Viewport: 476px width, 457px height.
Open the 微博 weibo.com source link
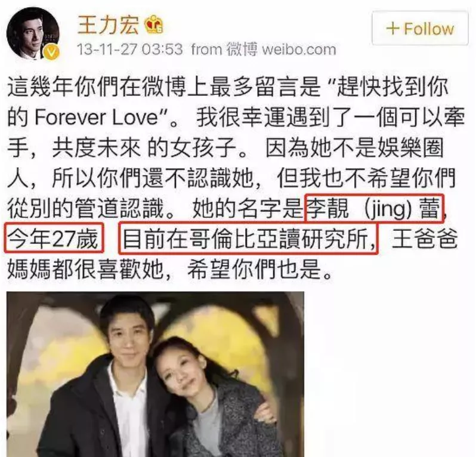[x=282, y=49]
